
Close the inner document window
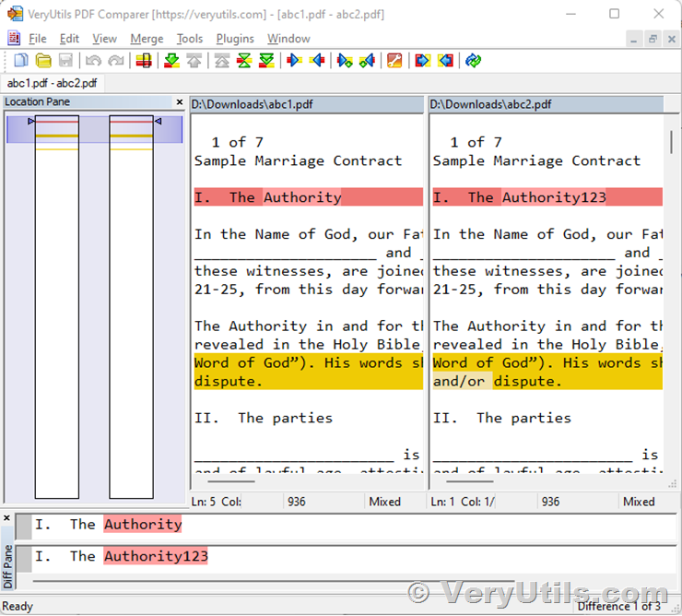pos(672,39)
